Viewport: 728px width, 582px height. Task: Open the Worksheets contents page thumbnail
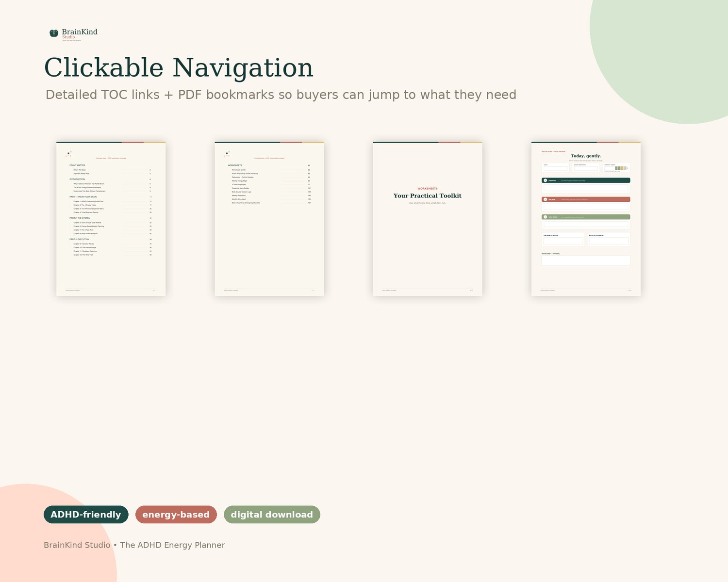[x=269, y=219]
